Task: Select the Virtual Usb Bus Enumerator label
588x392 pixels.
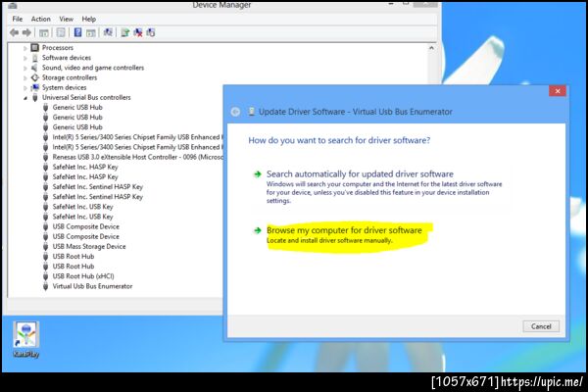Action: tap(92, 286)
